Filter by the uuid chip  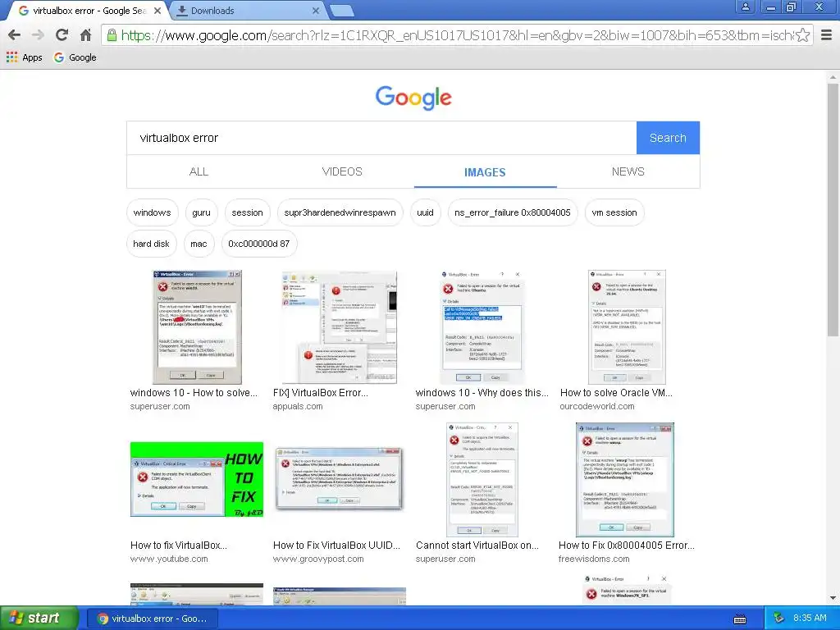(426, 212)
